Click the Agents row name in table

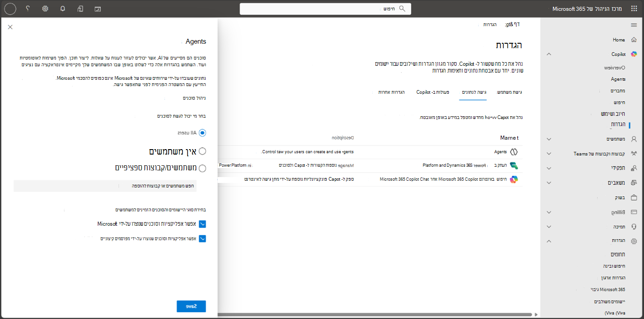tap(500, 152)
